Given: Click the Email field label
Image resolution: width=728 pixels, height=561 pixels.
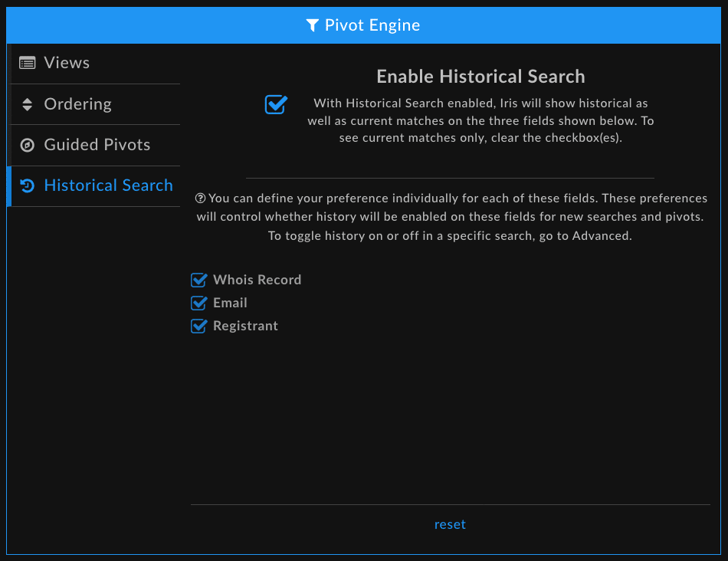Looking at the screenshot, I should 230,303.
